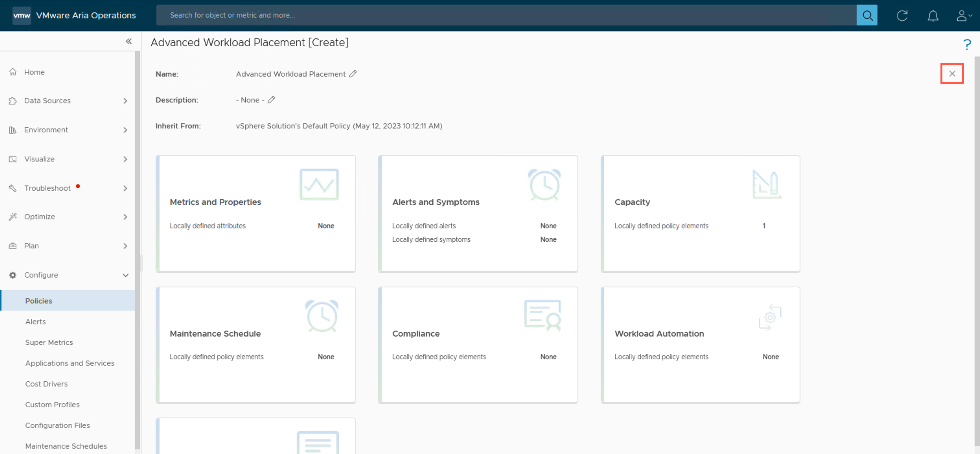Click the sidebar vertical scrollbar

tap(137, 247)
